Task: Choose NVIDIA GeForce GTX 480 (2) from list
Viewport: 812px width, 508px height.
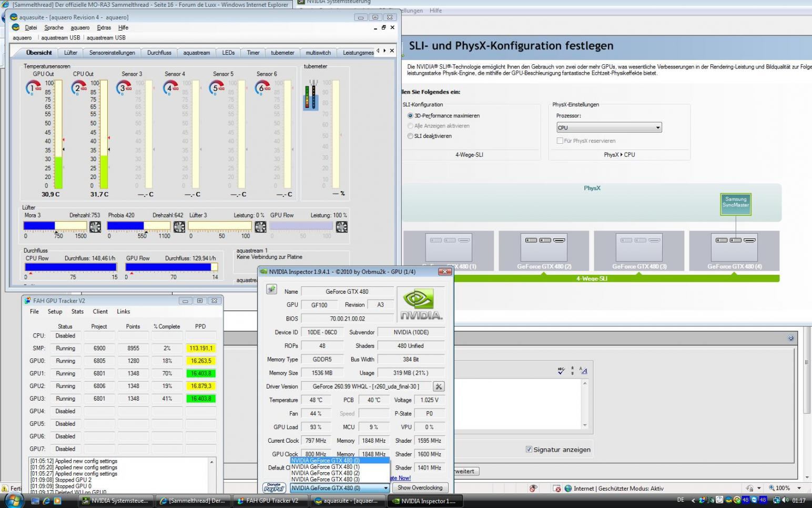Action: [x=340, y=473]
